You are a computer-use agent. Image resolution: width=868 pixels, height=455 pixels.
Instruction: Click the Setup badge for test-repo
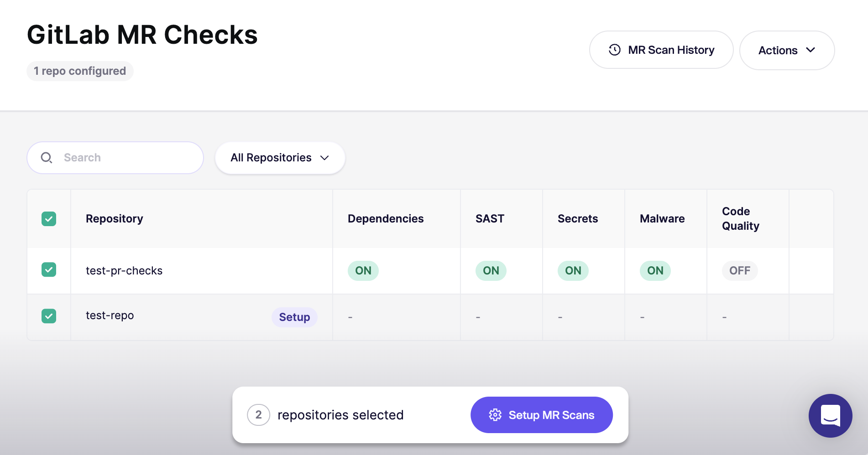point(294,317)
